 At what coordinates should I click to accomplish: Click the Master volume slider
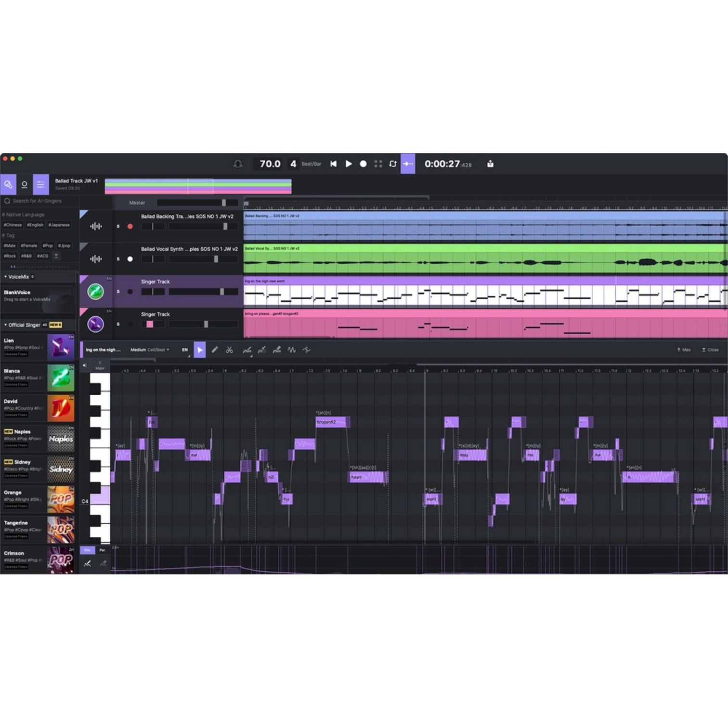(x=197, y=203)
